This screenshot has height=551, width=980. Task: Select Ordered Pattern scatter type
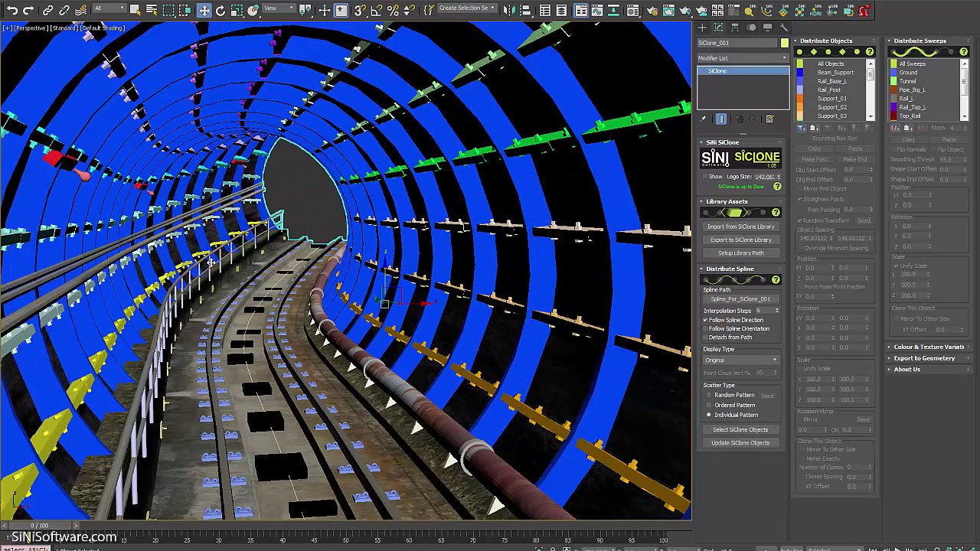pyautogui.click(x=708, y=405)
